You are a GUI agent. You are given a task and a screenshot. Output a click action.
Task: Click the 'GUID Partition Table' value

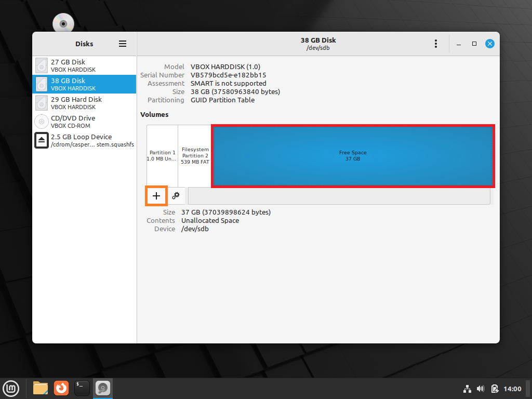[222, 100]
